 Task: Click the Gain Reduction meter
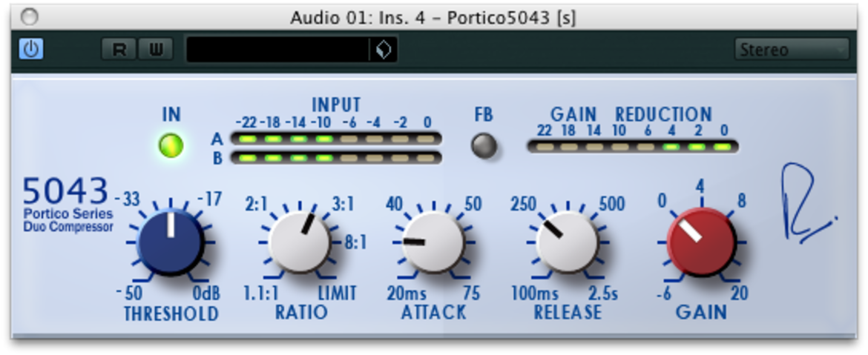click(632, 147)
